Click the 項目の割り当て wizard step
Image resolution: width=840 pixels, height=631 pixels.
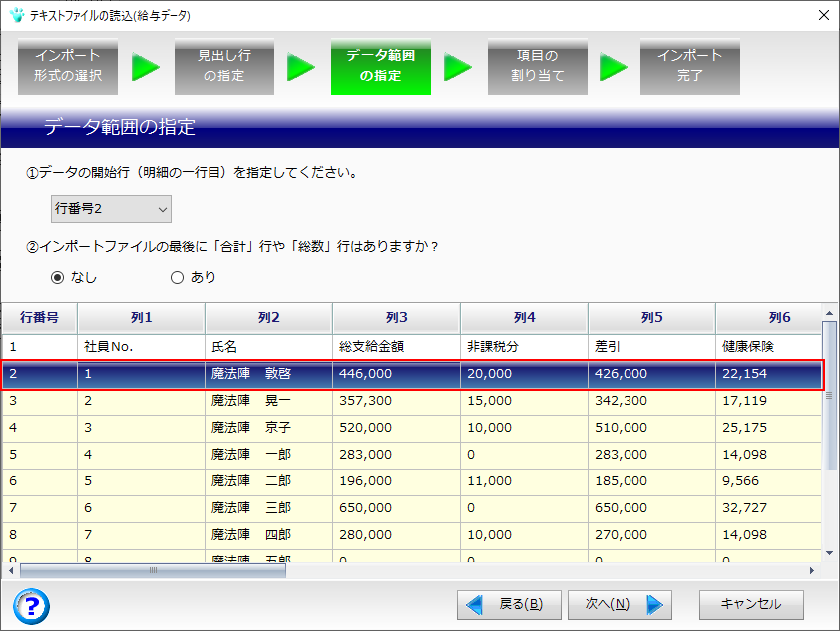click(x=537, y=67)
